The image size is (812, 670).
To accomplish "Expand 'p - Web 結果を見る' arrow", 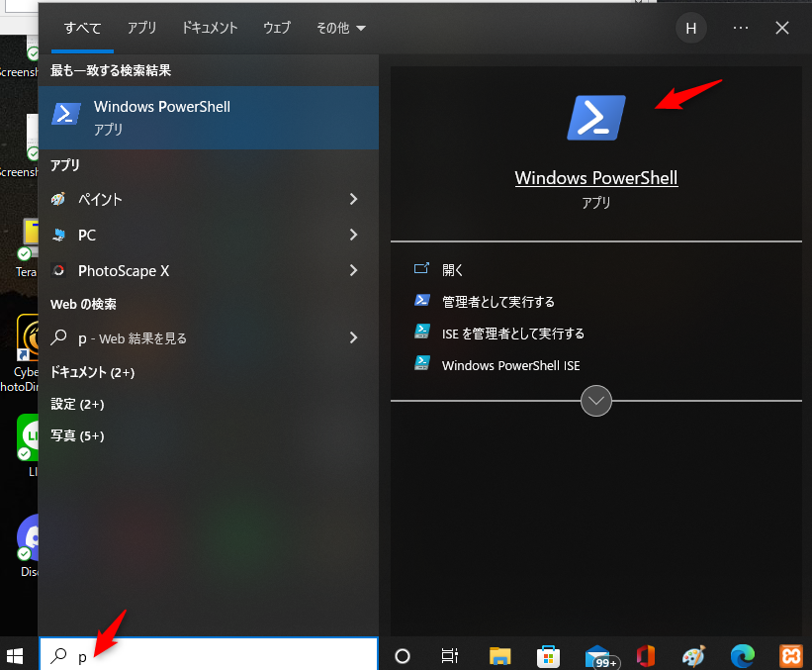I will pos(353,337).
